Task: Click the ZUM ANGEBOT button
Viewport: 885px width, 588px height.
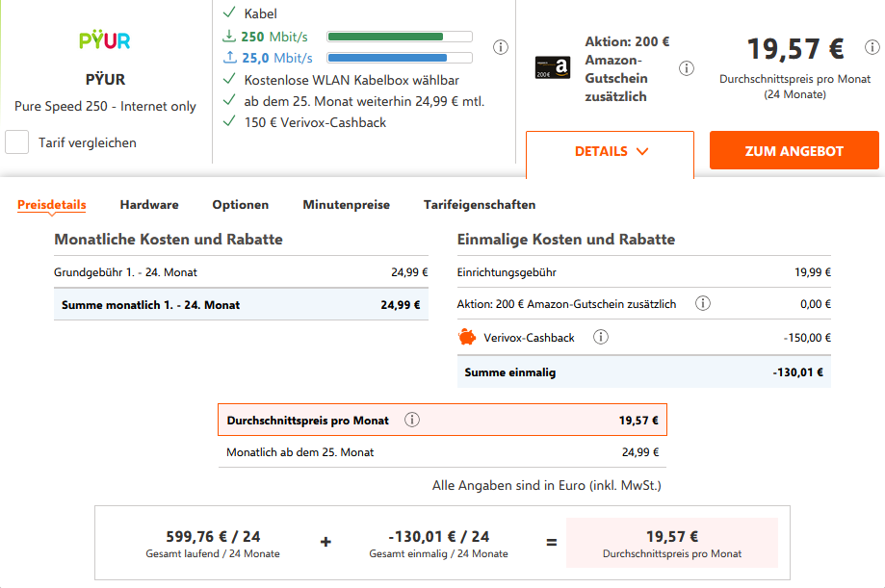Action: 794,151
